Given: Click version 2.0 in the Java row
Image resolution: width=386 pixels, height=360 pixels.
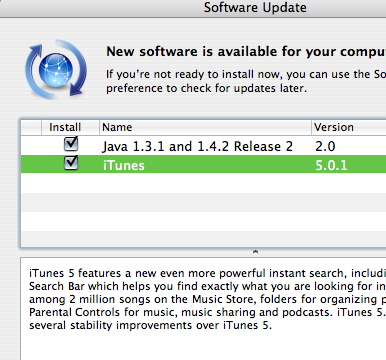Looking at the screenshot, I should coord(325,146).
